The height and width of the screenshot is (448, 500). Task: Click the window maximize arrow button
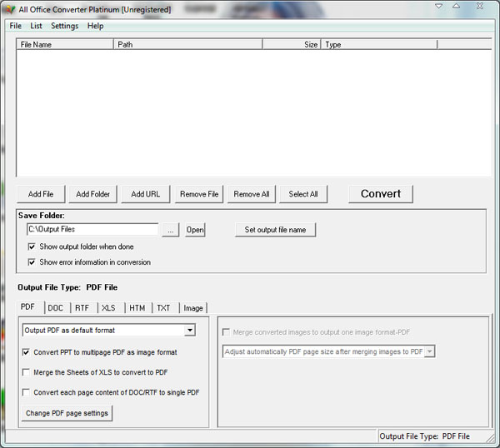[x=457, y=6]
